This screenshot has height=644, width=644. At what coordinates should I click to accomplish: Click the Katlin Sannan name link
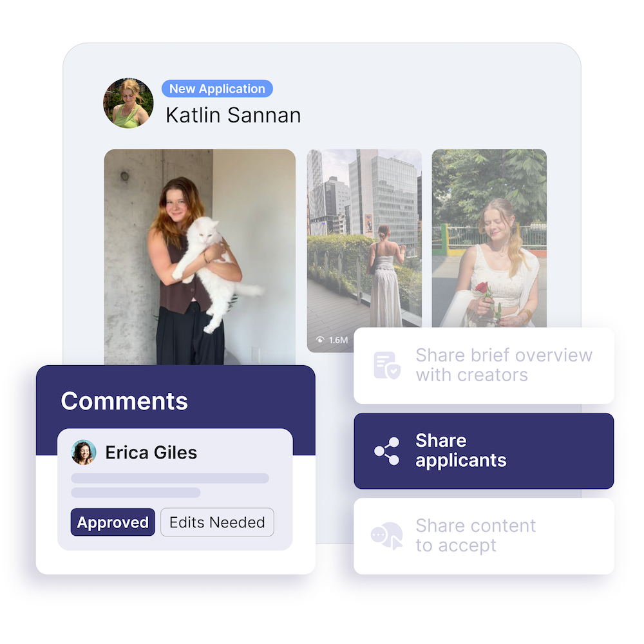coord(233,115)
